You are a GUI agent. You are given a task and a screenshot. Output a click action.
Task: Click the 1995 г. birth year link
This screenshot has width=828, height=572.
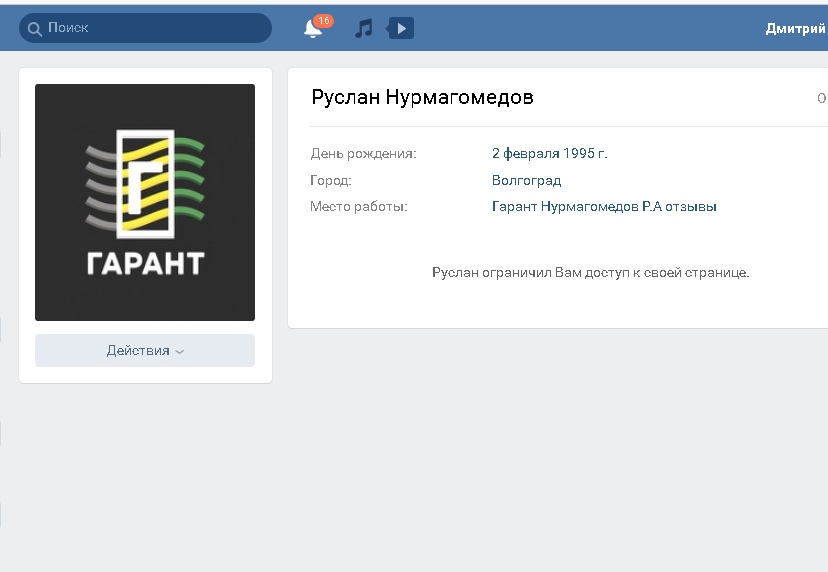[585, 154]
